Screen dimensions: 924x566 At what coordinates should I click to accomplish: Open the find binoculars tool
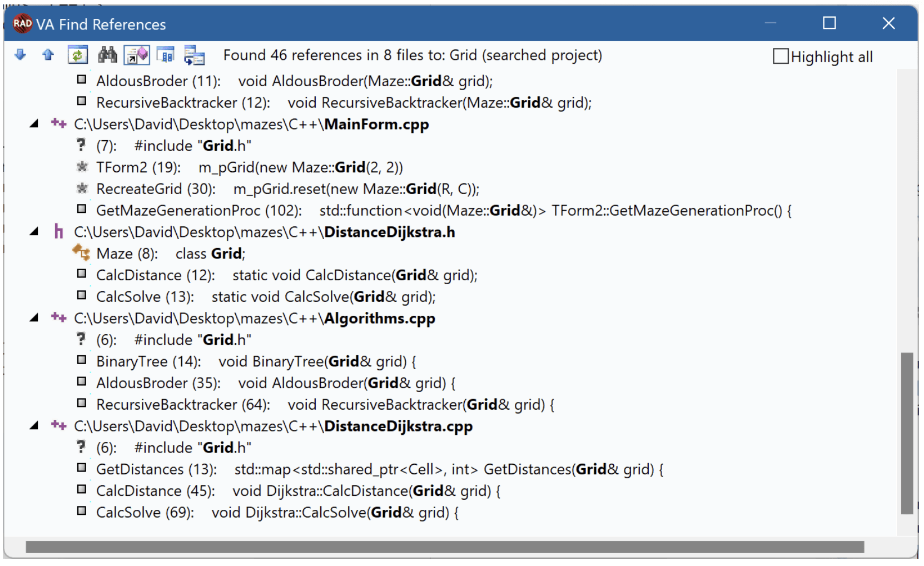tap(108, 55)
